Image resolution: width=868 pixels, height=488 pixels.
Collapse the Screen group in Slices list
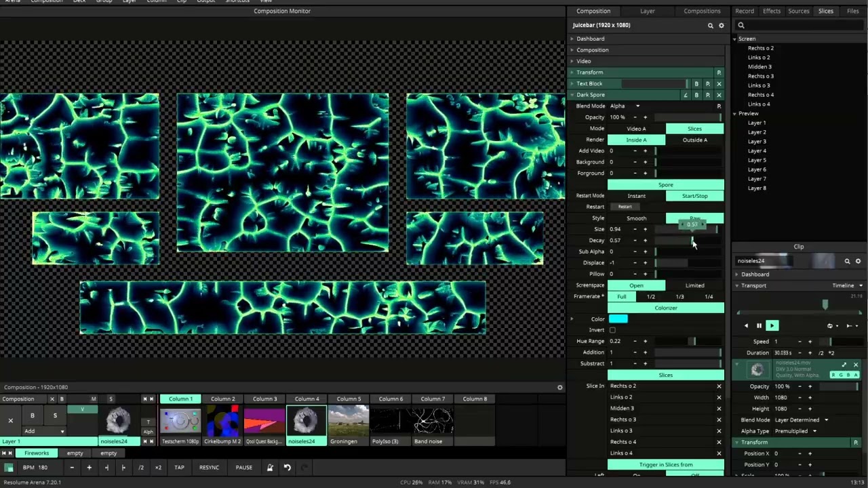click(735, 39)
